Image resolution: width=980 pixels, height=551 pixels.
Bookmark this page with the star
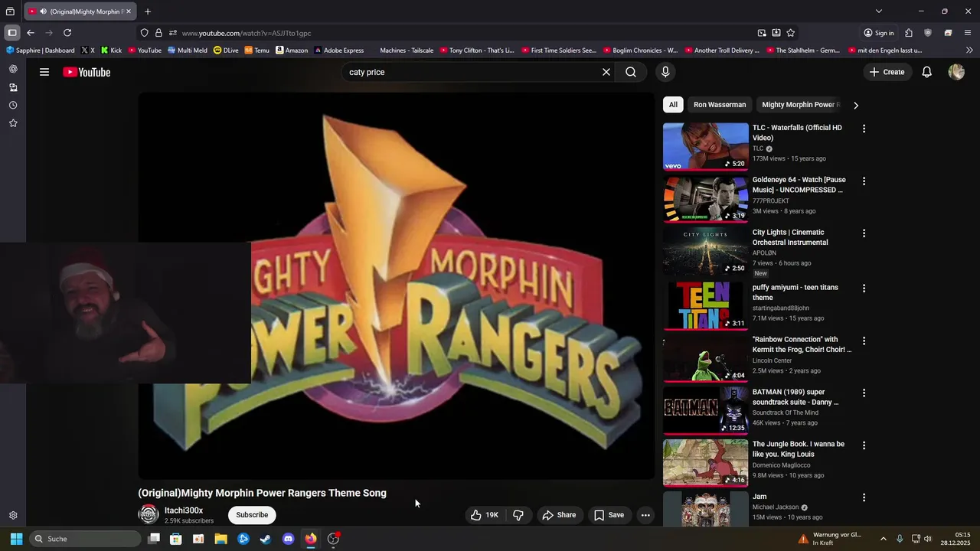pyautogui.click(x=791, y=33)
